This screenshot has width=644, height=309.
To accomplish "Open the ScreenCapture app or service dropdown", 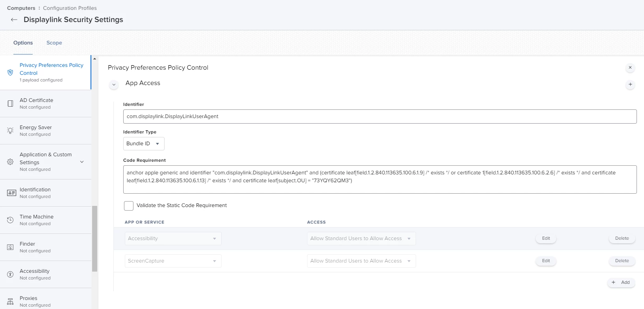I will point(173,261).
